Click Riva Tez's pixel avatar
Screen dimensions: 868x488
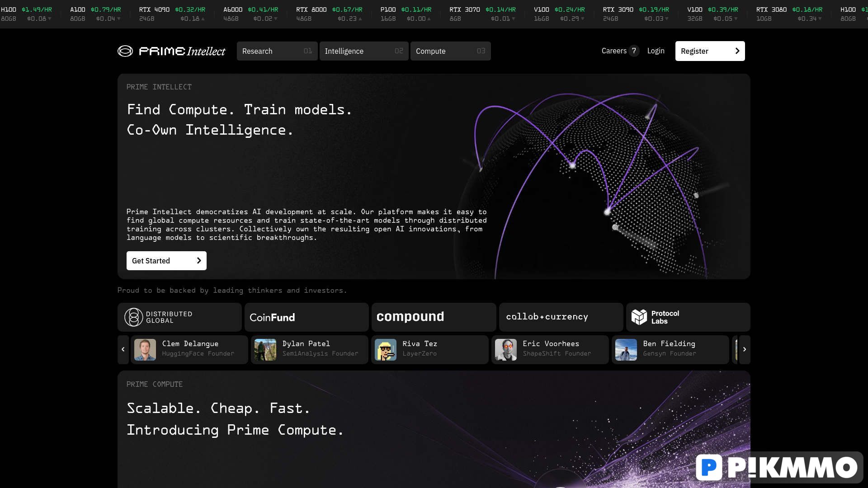(x=386, y=350)
